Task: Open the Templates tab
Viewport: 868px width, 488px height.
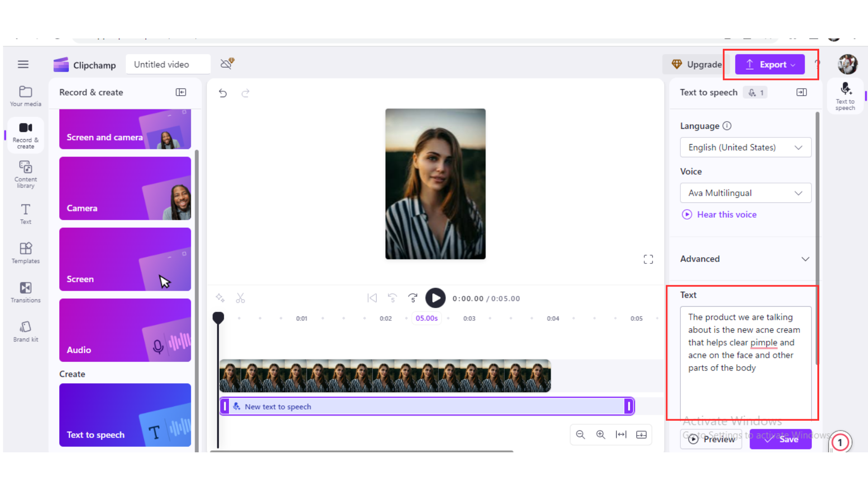Action: [26, 253]
